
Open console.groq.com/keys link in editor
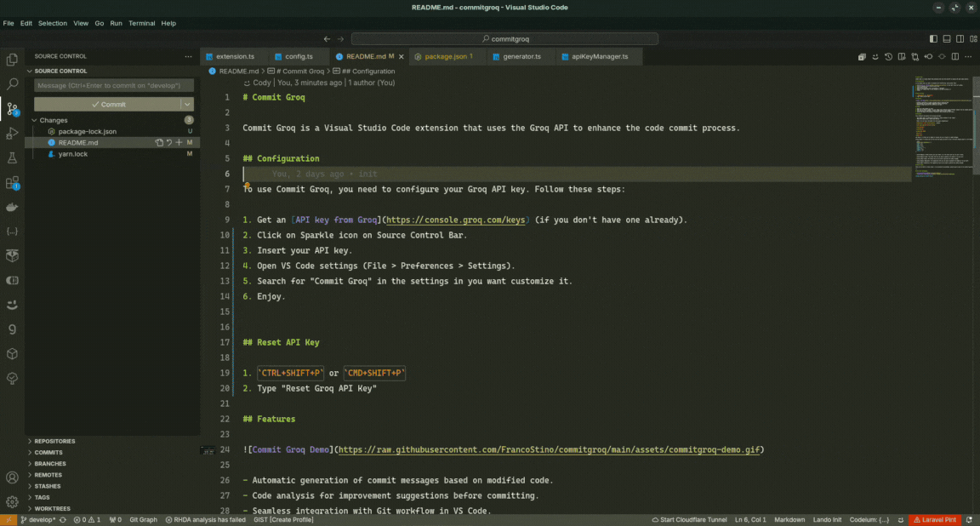click(456, 220)
